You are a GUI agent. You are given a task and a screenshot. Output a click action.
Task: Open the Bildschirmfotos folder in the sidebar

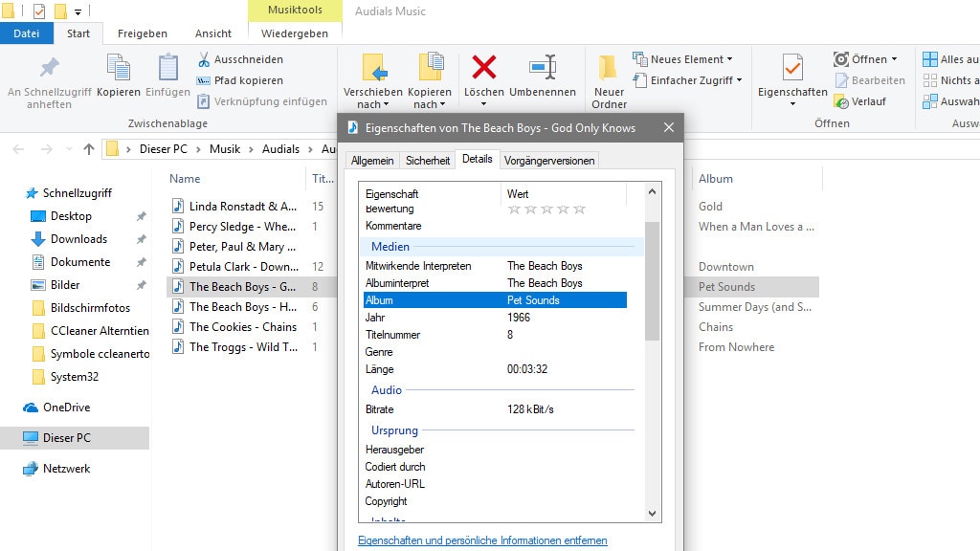[x=90, y=308]
